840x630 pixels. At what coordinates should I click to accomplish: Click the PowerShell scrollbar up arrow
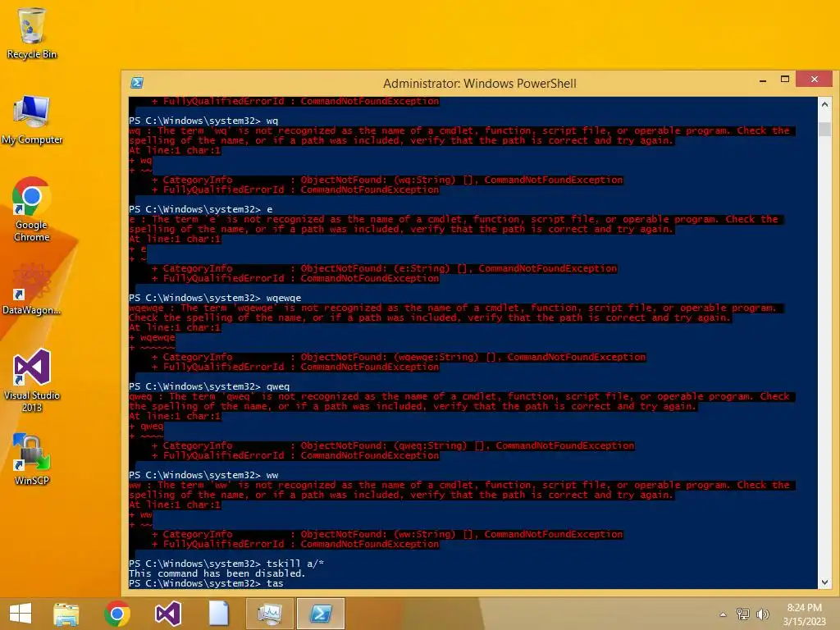coord(825,104)
